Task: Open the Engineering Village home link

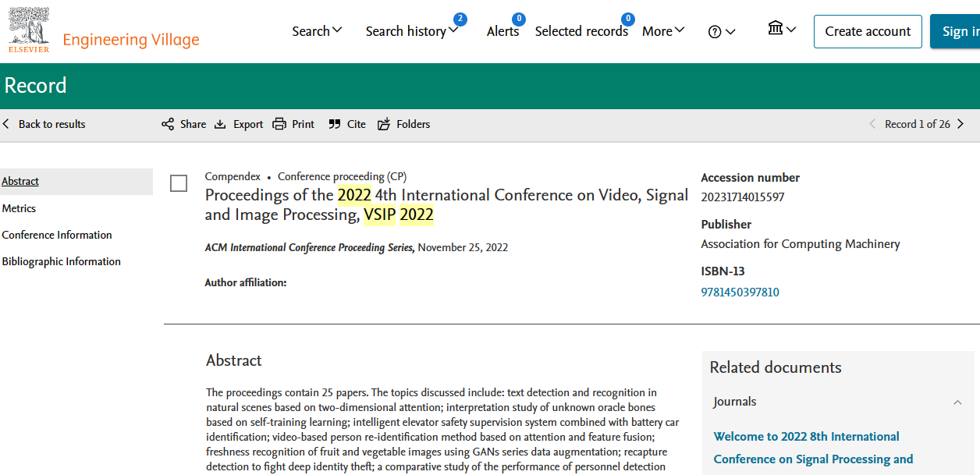Action: click(131, 40)
